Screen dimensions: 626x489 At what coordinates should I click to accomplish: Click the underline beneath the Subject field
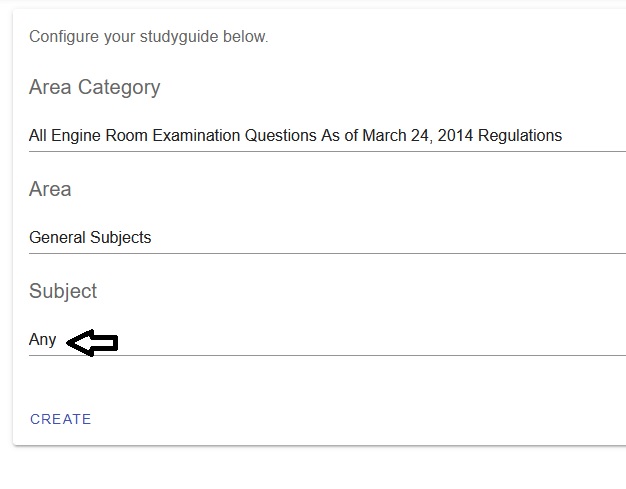(327, 355)
